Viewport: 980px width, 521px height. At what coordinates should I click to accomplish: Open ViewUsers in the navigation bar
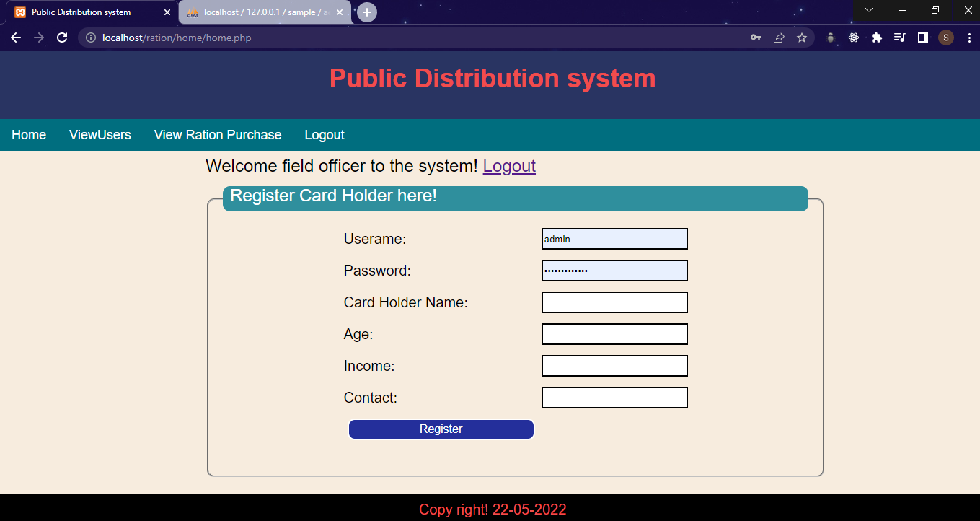[100, 135]
